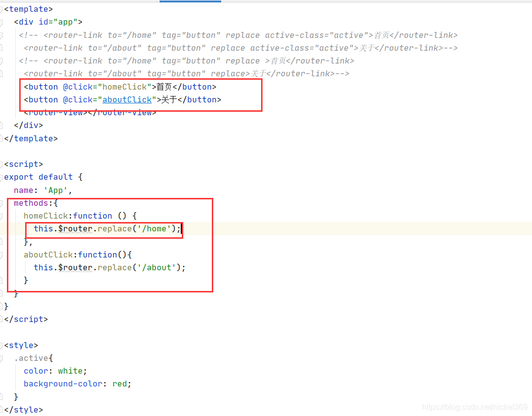Screen dimensions: 532x416
Task: Follow the underlined aboutClick reference
Action: pos(127,100)
